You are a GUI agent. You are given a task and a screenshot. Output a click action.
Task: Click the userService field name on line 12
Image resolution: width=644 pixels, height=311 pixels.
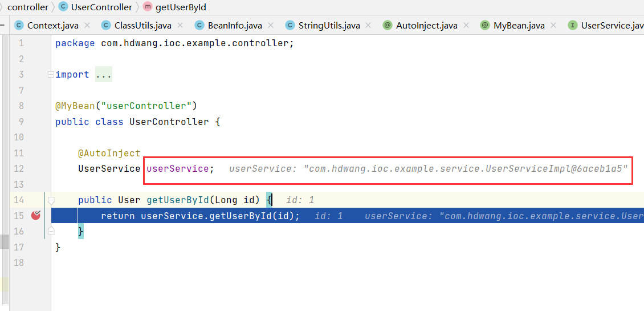point(178,169)
